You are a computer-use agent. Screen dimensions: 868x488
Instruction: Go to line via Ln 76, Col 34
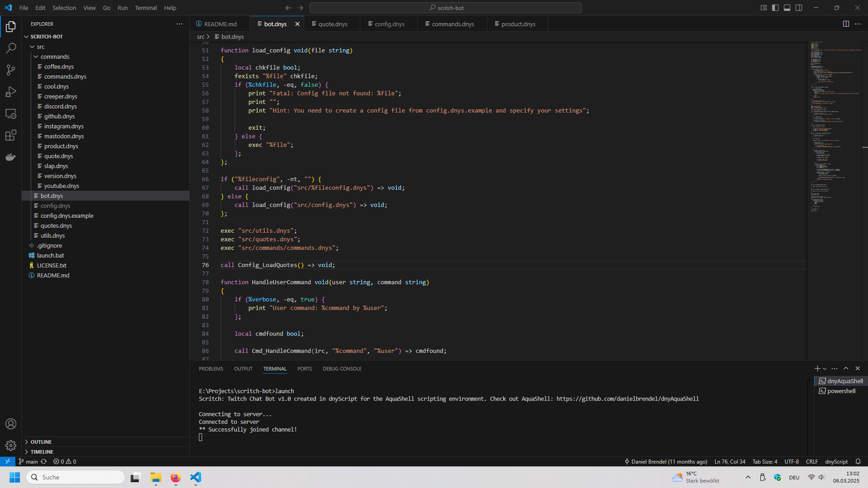pos(730,461)
